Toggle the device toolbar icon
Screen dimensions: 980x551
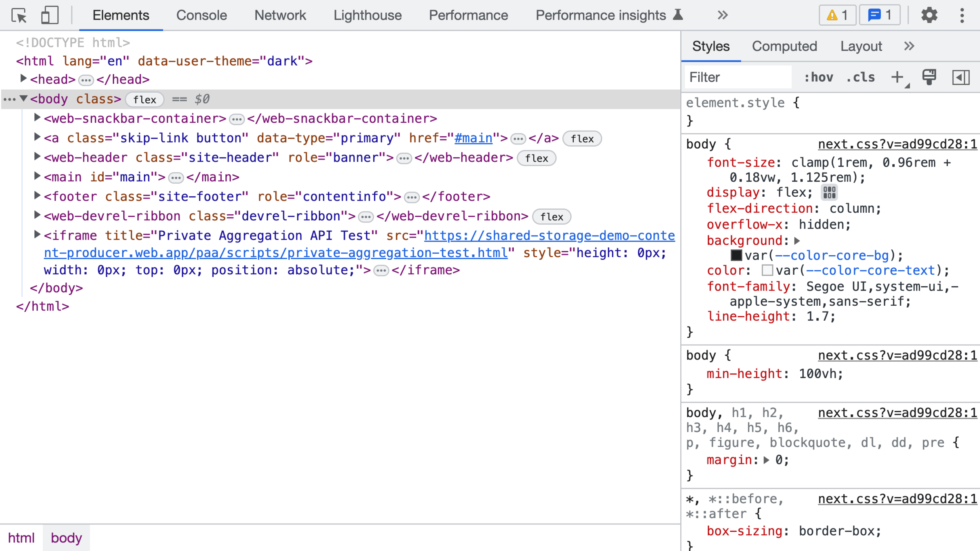point(50,16)
